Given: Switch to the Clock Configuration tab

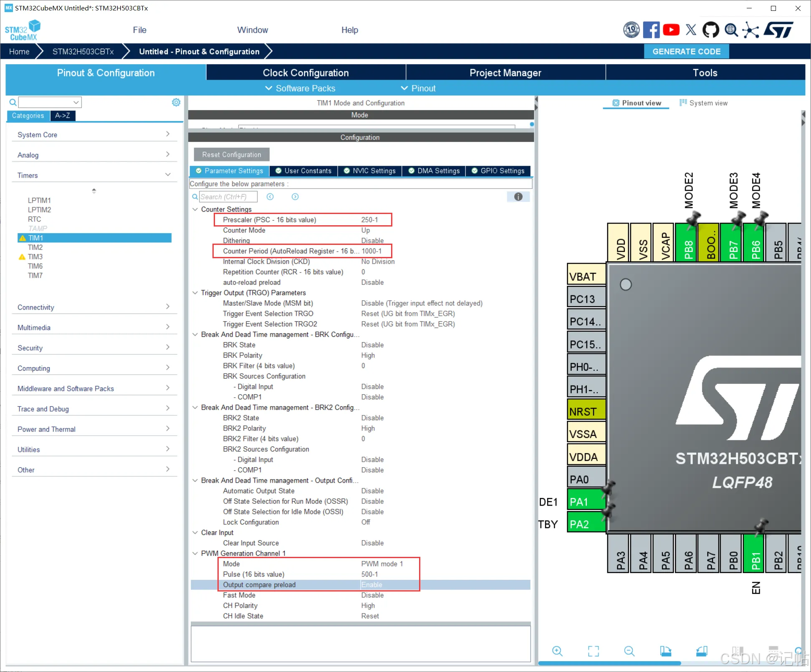Looking at the screenshot, I should [306, 73].
